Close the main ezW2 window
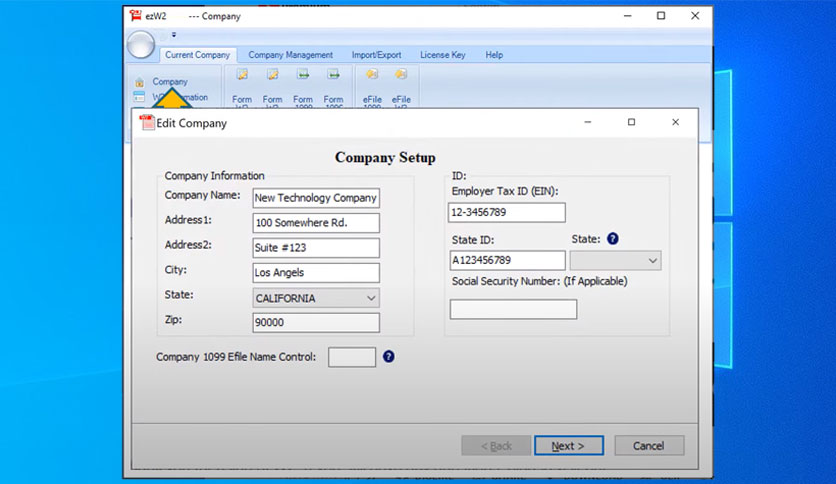 [x=695, y=16]
